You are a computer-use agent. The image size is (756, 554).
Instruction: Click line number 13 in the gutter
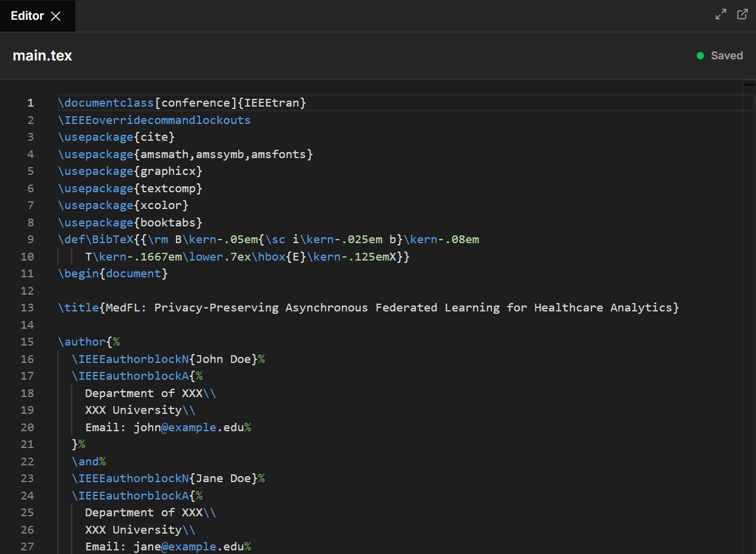(28, 308)
